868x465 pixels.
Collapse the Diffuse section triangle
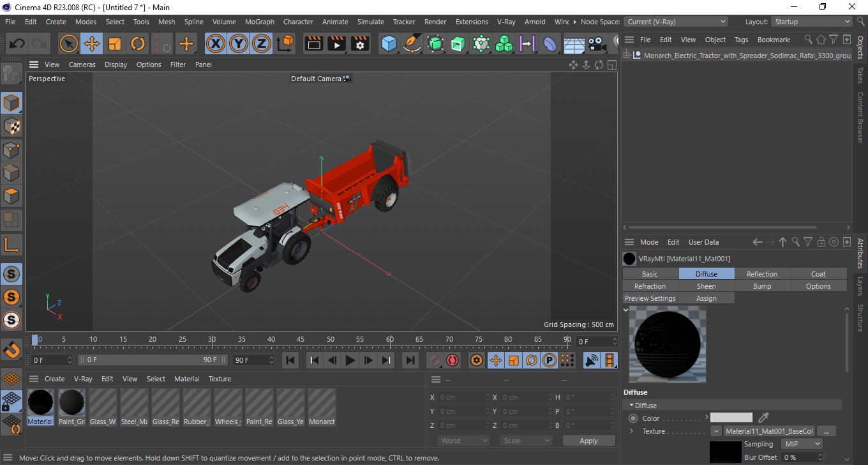pyautogui.click(x=631, y=406)
